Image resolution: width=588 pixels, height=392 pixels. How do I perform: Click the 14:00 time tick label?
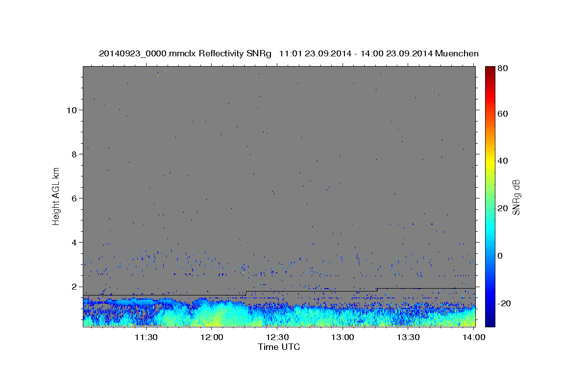(x=473, y=337)
